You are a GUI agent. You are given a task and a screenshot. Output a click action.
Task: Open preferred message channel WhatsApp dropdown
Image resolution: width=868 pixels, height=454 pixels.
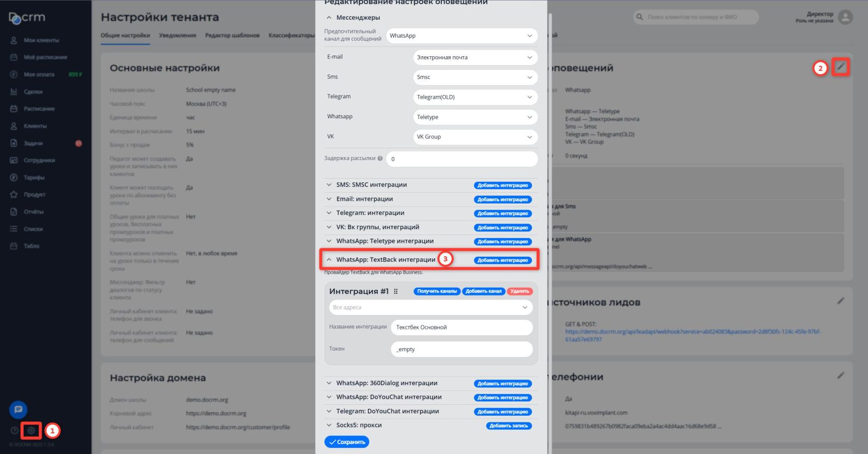[461, 36]
